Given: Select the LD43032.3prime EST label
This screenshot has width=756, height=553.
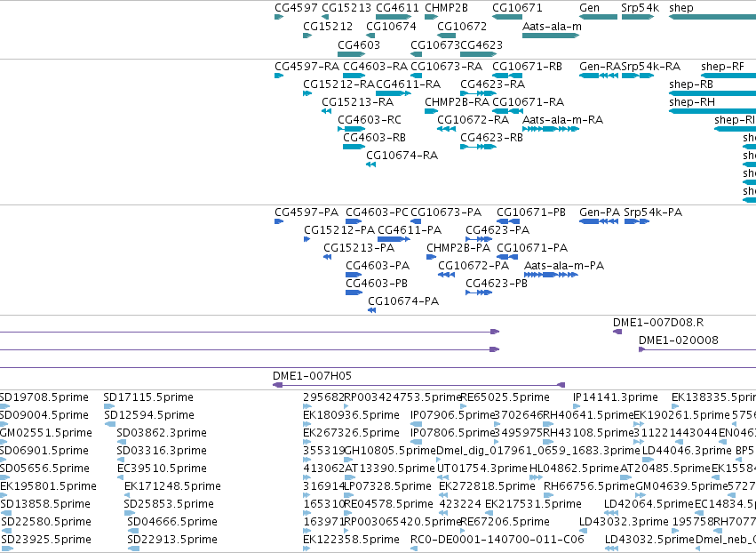Looking at the screenshot, I should [x=624, y=522].
